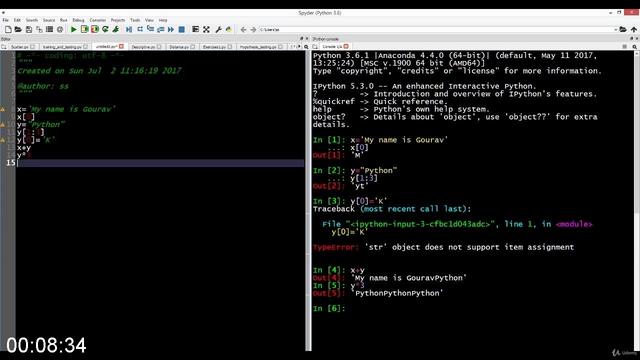Image resolution: width=640 pixels, height=360 pixels.
Task: Close the active untitled editor tab
Action: [121, 47]
